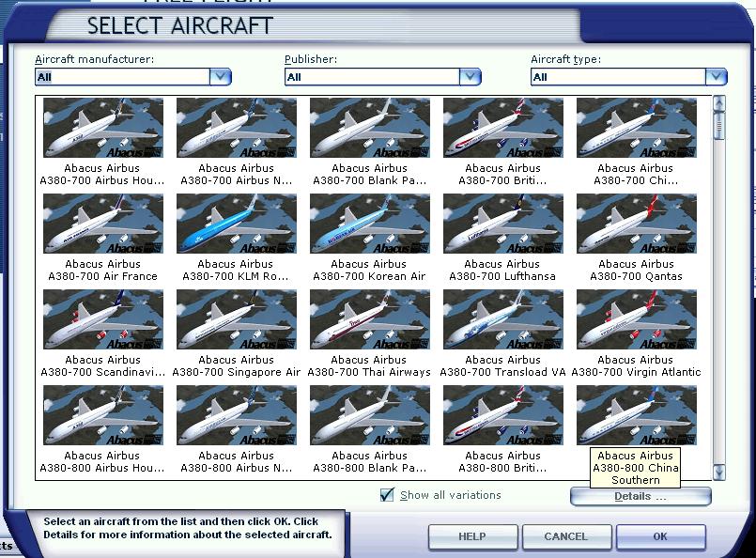Image resolution: width=756 pixels, height=558 pixels.
Task: Choose the A380-700 Air France thumbnail
Action: [103, 224]
